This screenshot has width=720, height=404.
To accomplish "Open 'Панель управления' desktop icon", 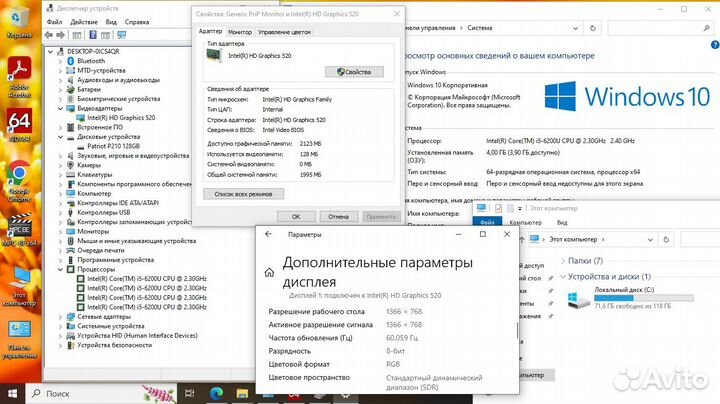I will coord(19,340).
